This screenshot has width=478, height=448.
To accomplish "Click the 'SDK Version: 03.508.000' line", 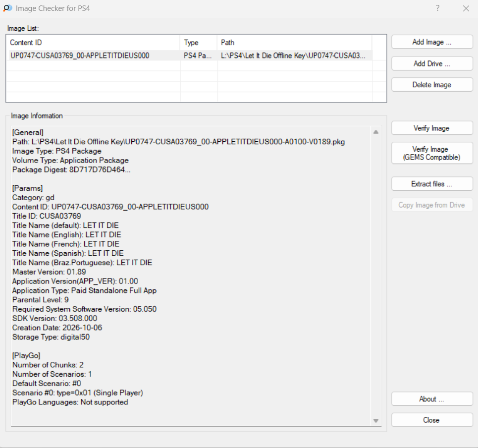I will 55,318.
